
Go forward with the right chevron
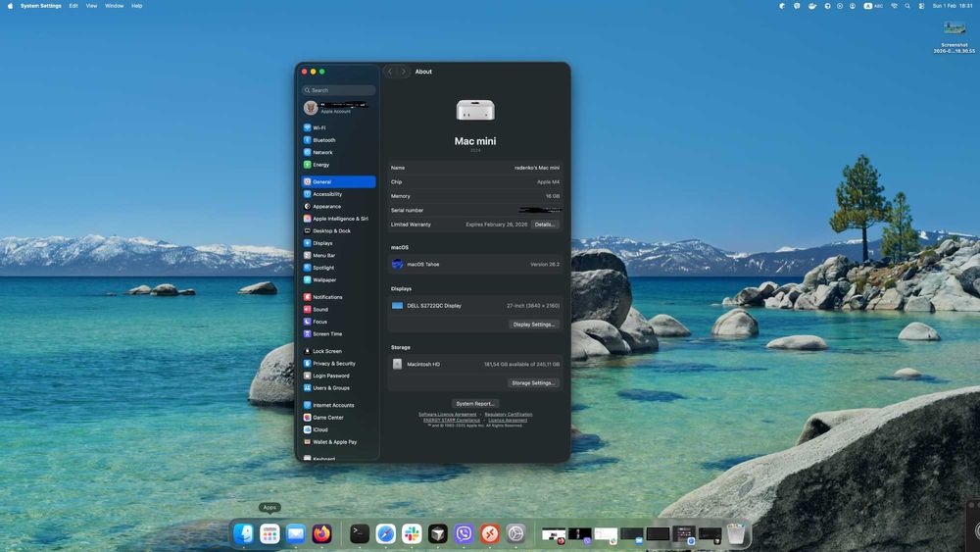(x=403, y=72)
